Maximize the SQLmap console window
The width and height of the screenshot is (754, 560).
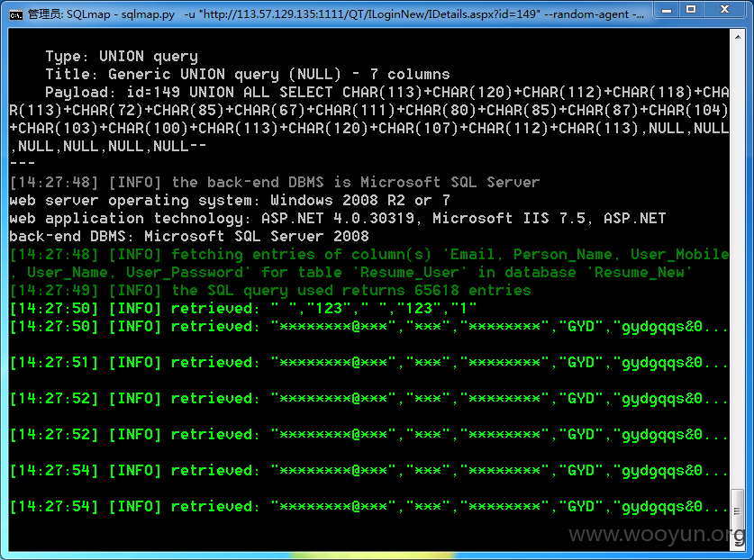click(x=691, y=10)
